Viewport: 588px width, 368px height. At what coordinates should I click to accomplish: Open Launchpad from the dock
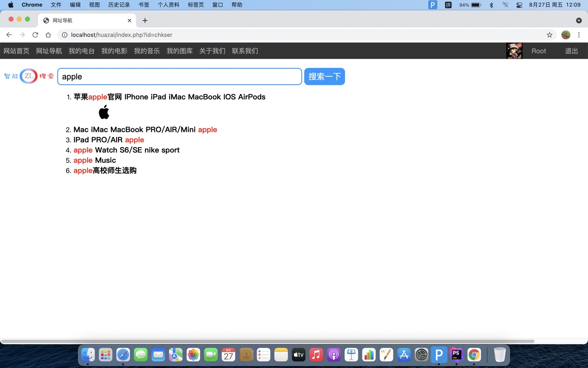(105, 355)
